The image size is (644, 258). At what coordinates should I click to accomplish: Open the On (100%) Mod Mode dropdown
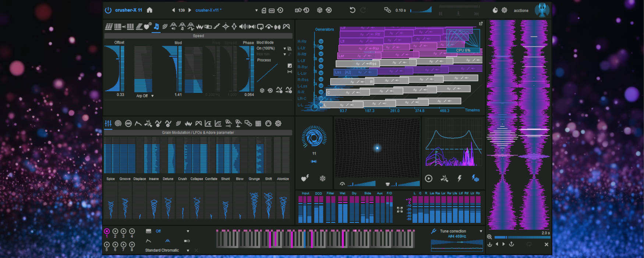coord(284,48)
